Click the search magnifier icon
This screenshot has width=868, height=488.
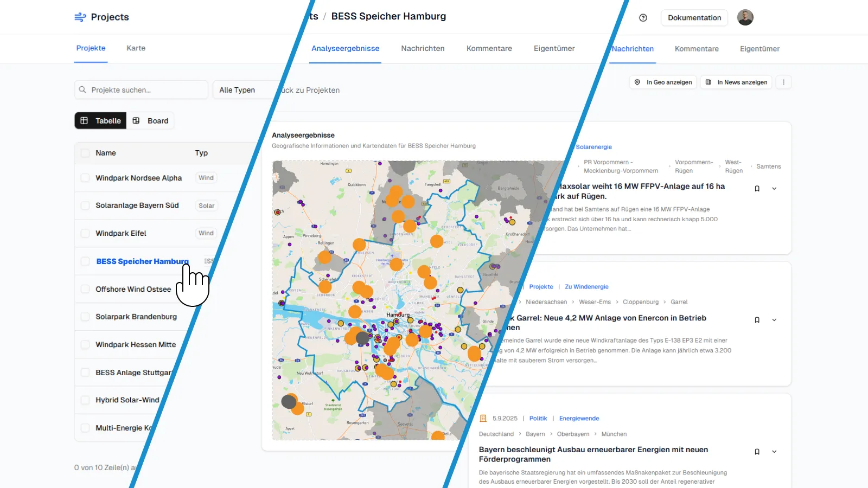point(82,90)
